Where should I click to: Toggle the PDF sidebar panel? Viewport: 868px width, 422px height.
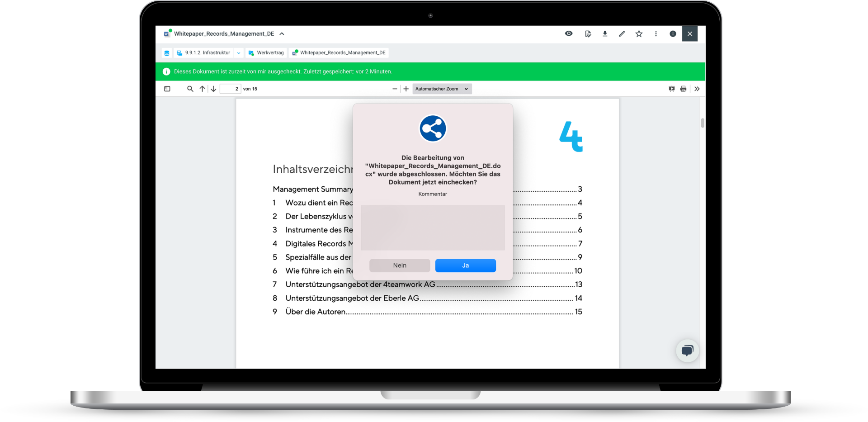pyautogui.click(x=167, y=89)
